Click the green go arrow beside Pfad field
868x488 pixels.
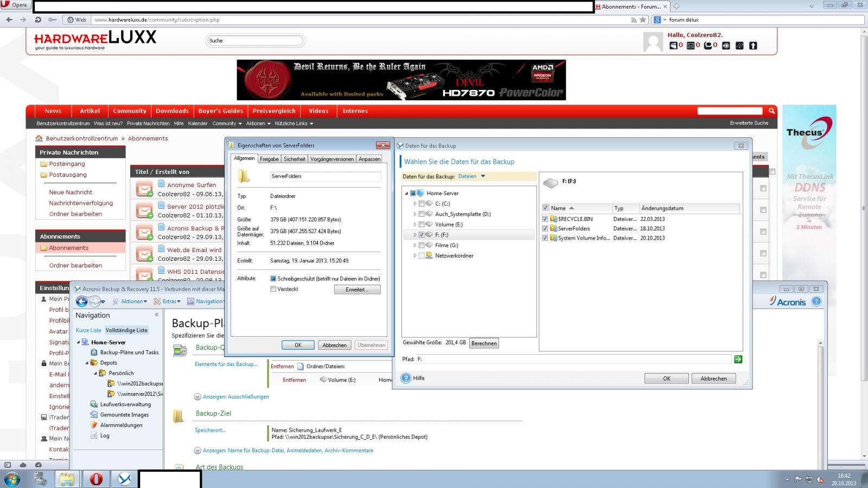(738, 359)
